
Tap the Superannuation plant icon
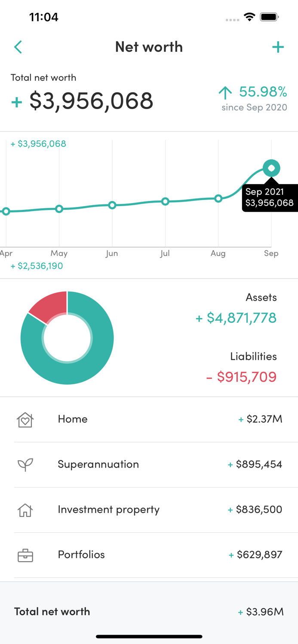point(25,465)
